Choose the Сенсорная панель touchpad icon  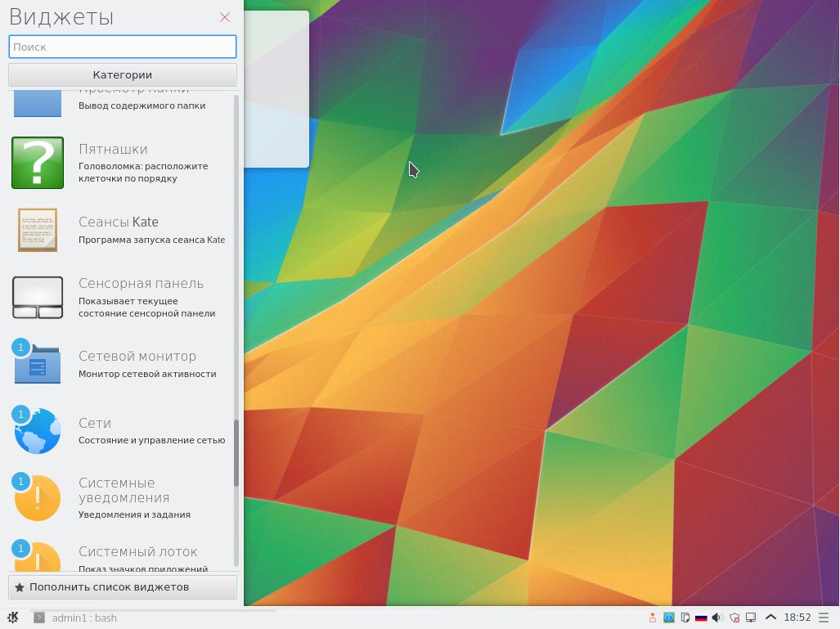click(38, 297)
